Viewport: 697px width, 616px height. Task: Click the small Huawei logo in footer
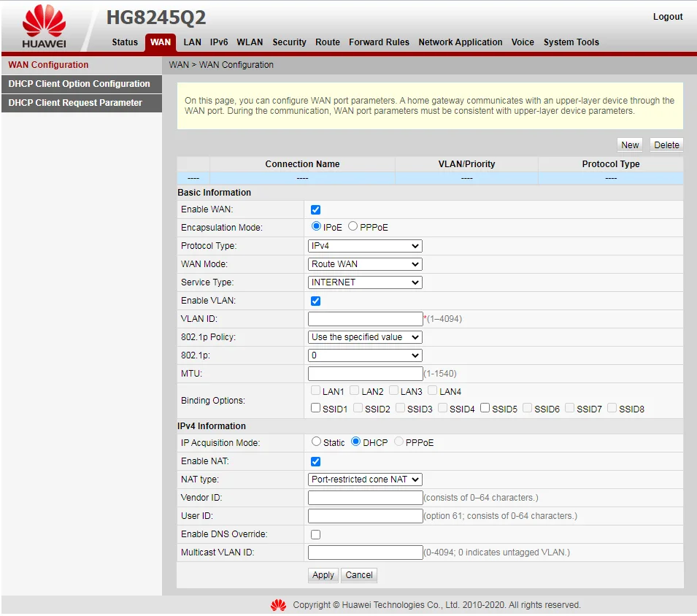pyautogui.click(x=278, y=605)
